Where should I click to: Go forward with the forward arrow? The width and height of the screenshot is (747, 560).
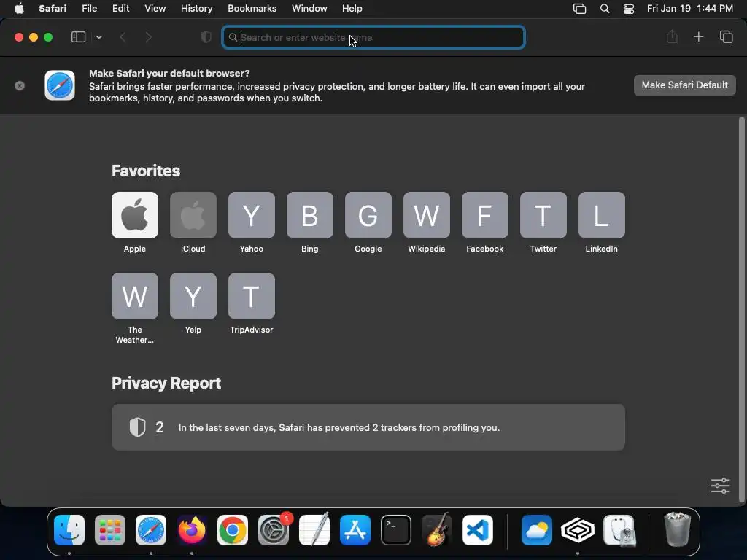148,37
